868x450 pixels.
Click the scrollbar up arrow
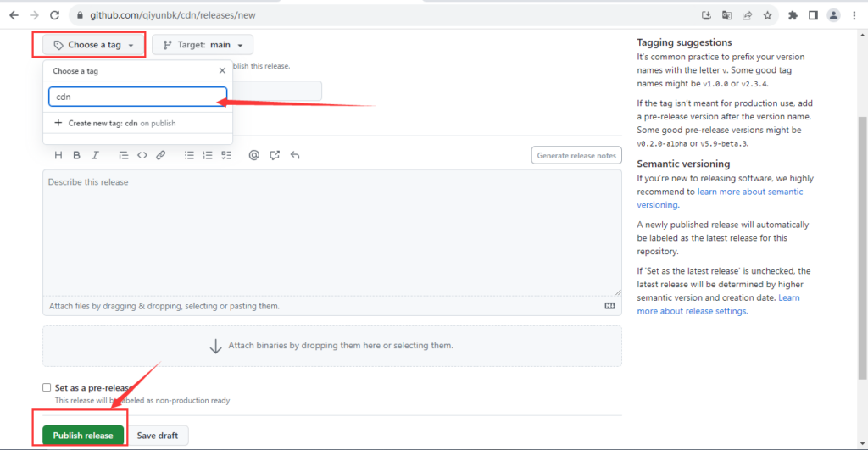pyautogui.click(x=862, y=35)
